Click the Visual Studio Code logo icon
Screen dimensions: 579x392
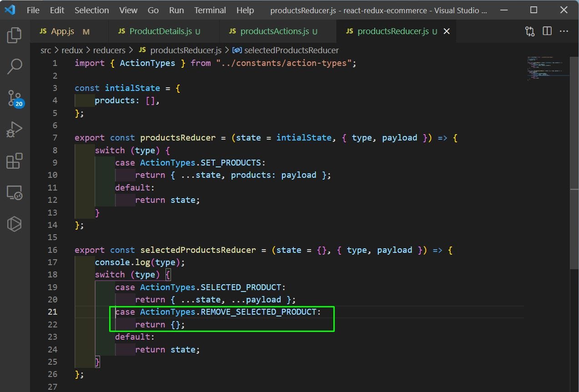pyautogui.click(x=10, y=10)
